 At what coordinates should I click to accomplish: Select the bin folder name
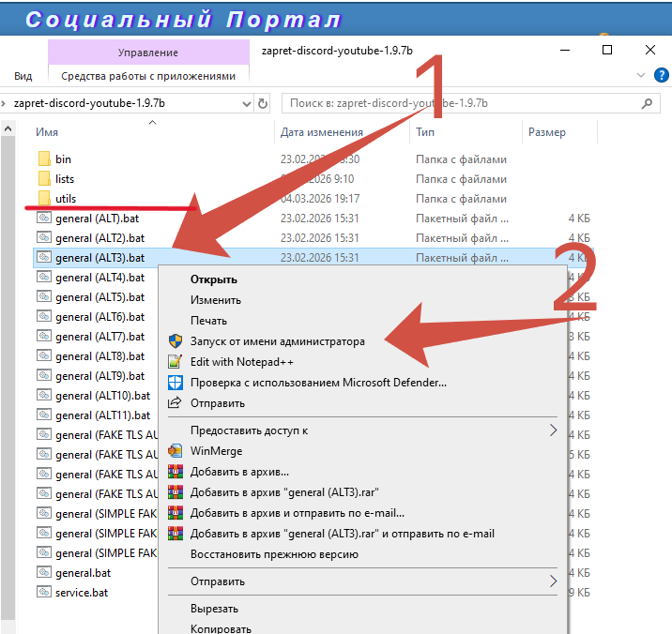[x=63, y=159]
